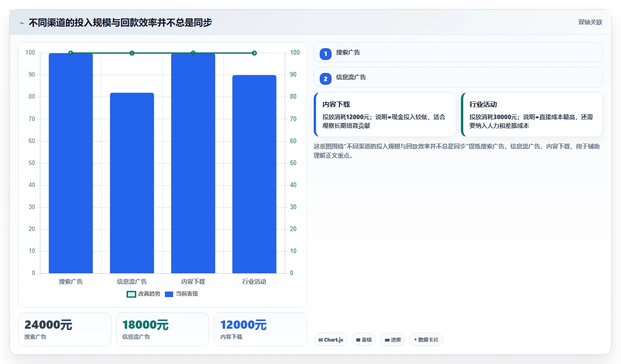Select the 信息流广告 blue bar in the chart
The image size is (621, 364).
(132, 183)
